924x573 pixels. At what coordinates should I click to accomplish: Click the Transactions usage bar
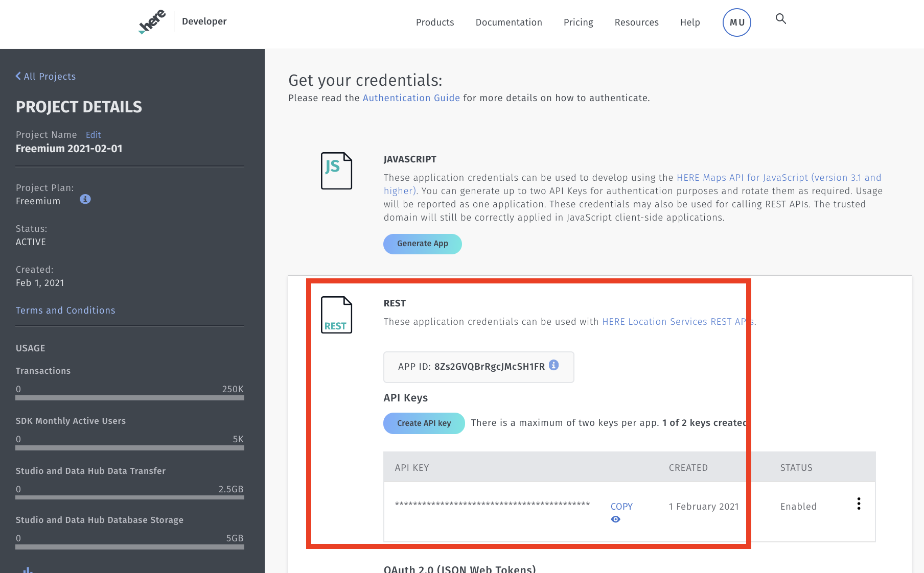130,398
